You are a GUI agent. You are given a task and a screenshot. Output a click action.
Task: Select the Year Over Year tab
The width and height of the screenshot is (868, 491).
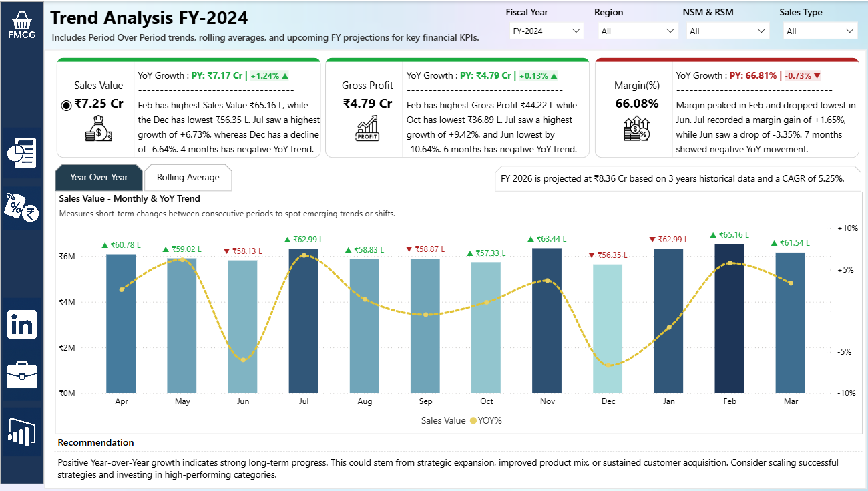[x=99, y=178]
